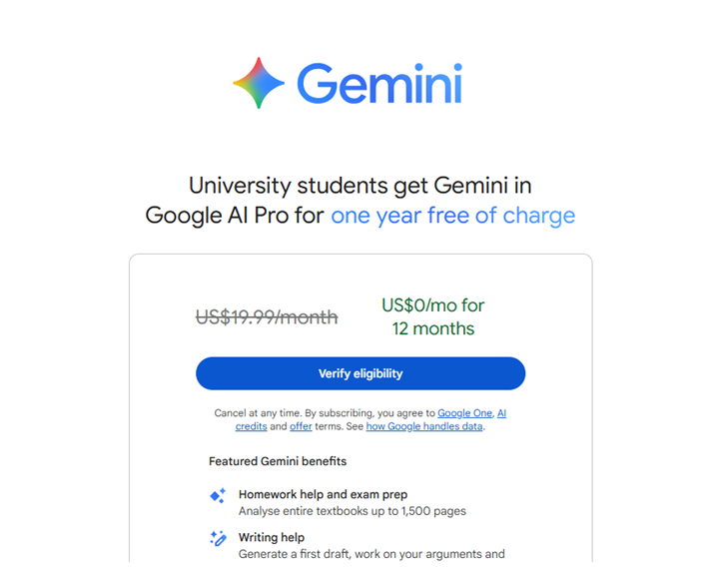Click the Homework help sparkle icon
The width and height of the screenshot is (728, 579).
[218, 495]
